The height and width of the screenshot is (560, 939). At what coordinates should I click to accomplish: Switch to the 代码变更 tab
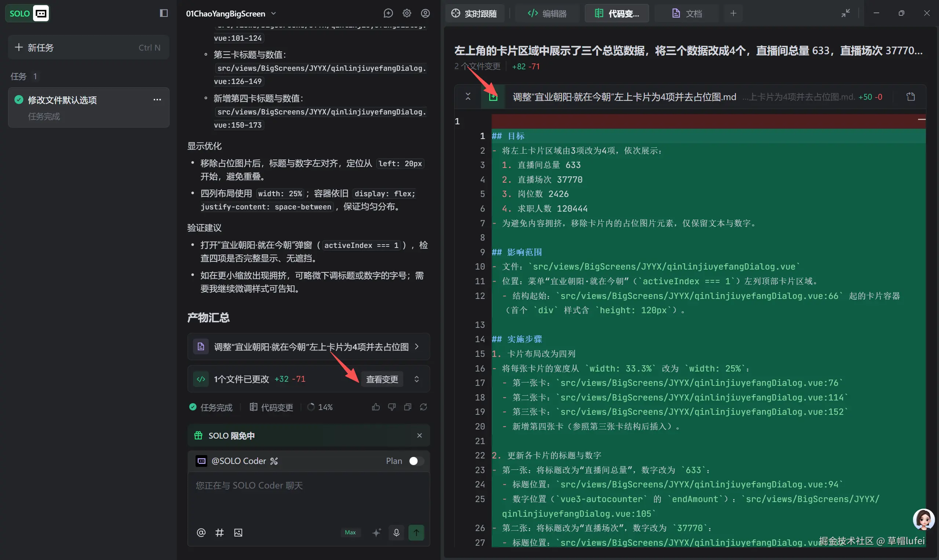click(617, 14)
